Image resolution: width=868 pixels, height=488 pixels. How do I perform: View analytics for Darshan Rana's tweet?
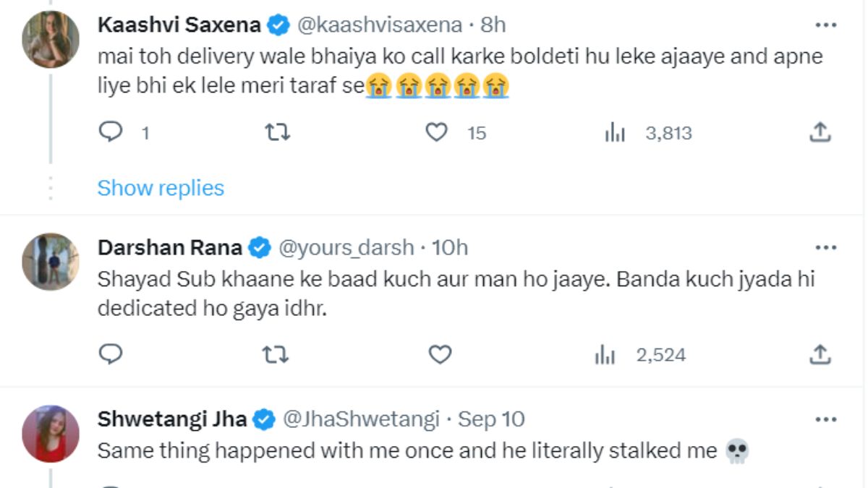click(605, 355)
